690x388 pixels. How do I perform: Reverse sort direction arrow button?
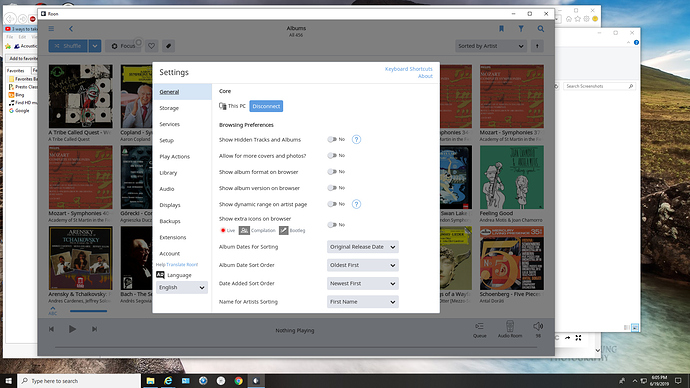(537, 46)
